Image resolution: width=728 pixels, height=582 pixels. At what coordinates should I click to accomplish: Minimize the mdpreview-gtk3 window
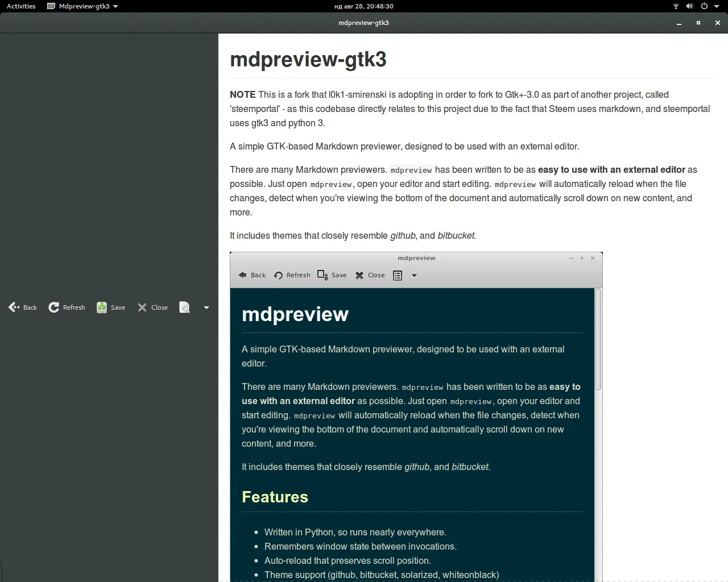coord(679,23)
